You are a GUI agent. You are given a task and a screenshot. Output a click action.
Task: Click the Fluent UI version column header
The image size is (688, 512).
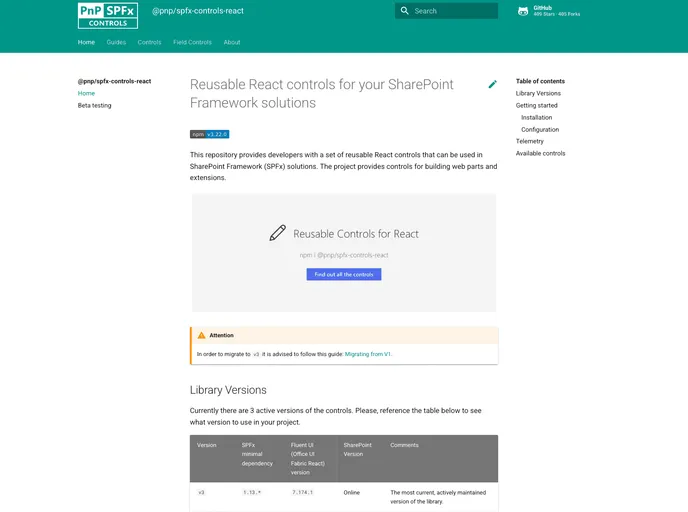pyautogui.click(x=308, y=458)
